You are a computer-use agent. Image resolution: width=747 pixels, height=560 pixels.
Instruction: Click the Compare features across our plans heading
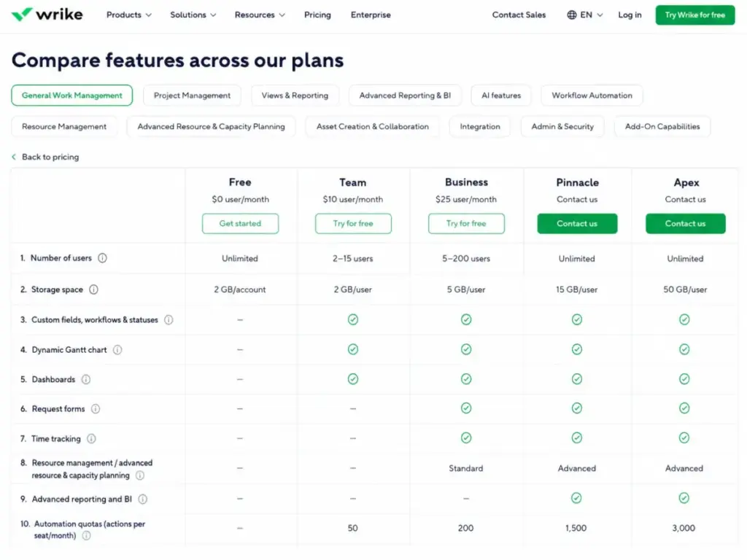point(178,61)
